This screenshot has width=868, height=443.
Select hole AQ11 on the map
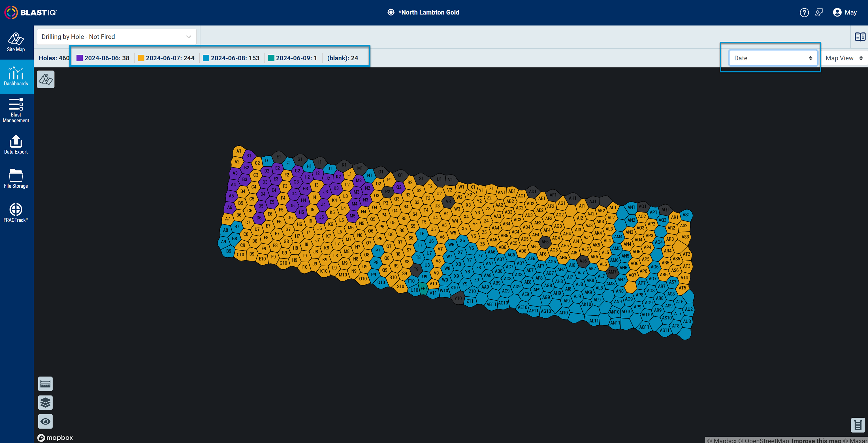click(x=644, y=327)
